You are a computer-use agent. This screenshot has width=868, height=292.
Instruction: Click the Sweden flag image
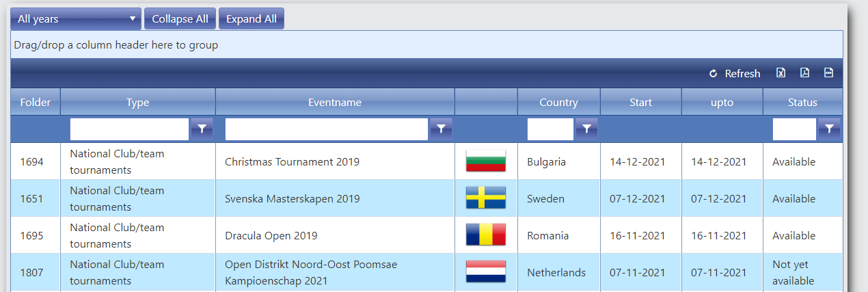(485, 198)
